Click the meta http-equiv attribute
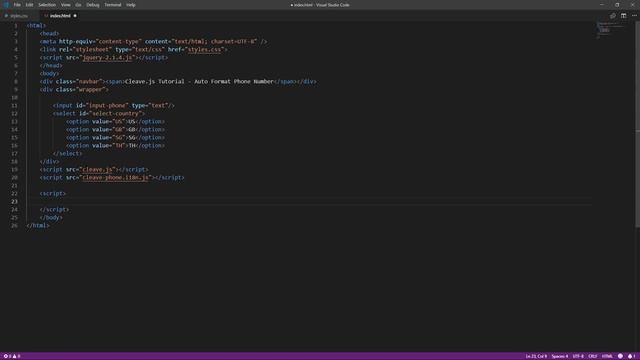 [77, 42]
